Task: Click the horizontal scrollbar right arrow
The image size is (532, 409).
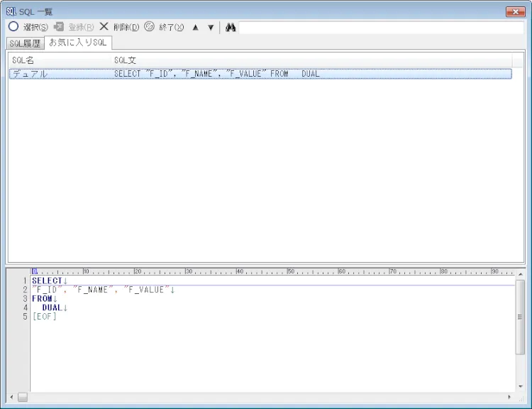Action: pyautogui.click(x=509, y=397)
